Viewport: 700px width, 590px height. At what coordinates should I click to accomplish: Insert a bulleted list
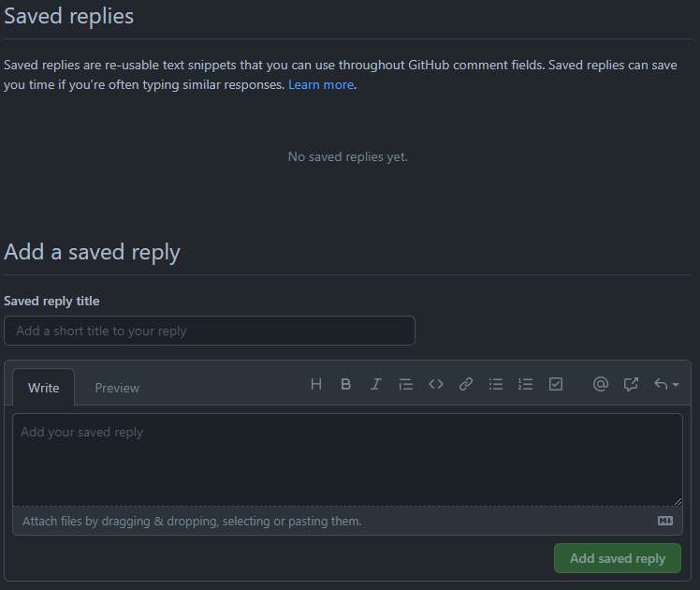496,384
